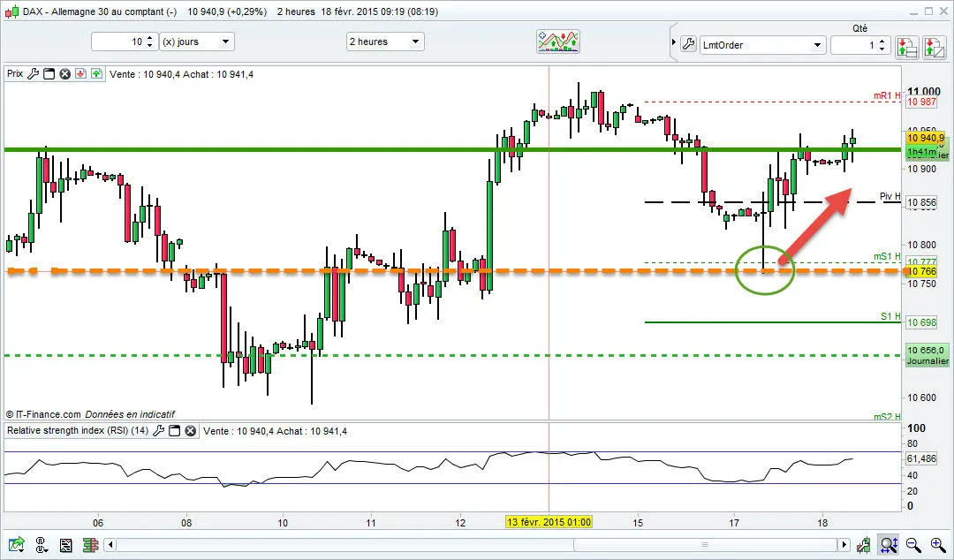Open order book bars icon bottom toolbar

[91, 544]
